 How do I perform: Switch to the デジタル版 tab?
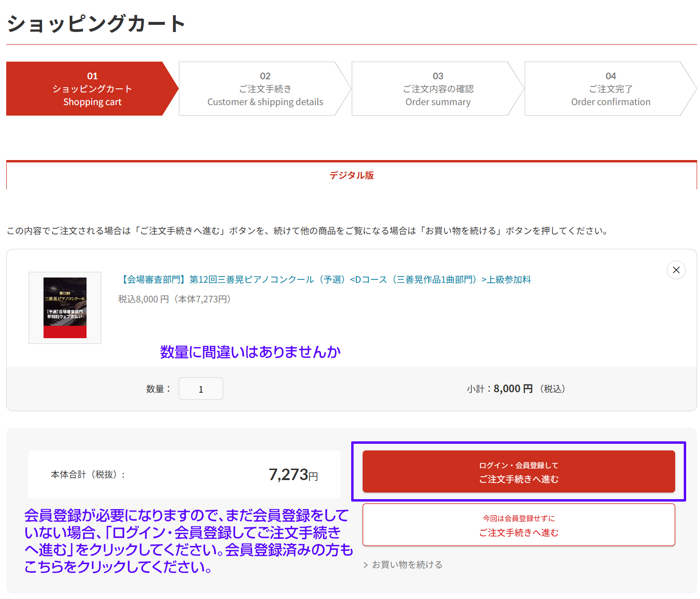coord(351,175)
